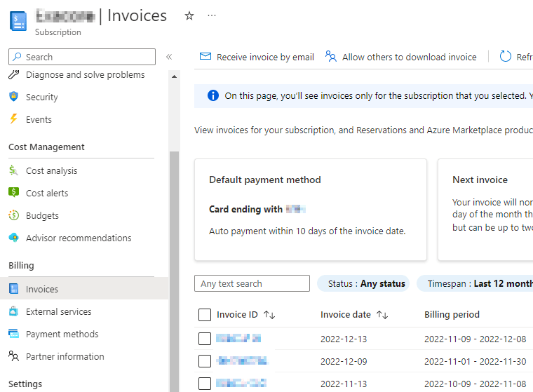
Task: Click Allow others to download invoice
Action: point(401,57)
